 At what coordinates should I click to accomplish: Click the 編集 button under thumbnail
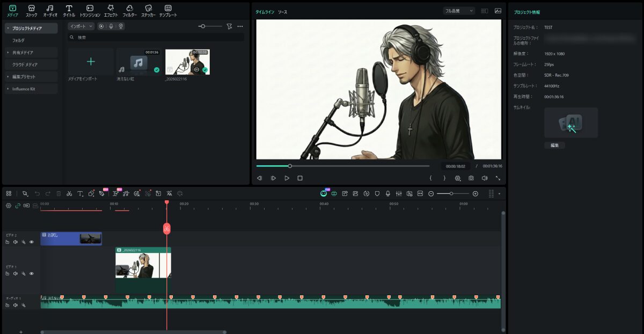point(554,146)
